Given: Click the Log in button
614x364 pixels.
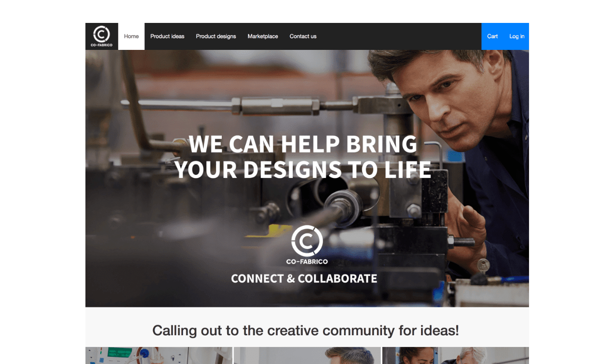Looking at the screenshot, I should pyautogui.click(x=517, y=36).
